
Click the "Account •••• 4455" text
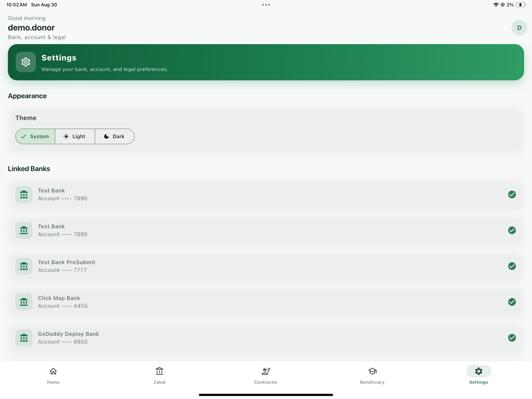pos(63,306)
